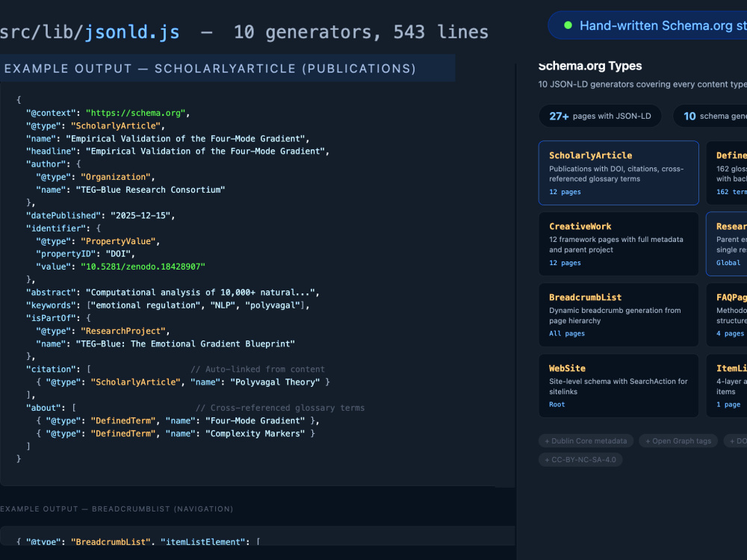Click the "Complexity Markers" DefinedTerm name

pyautogui.click(x=255, y=433)
